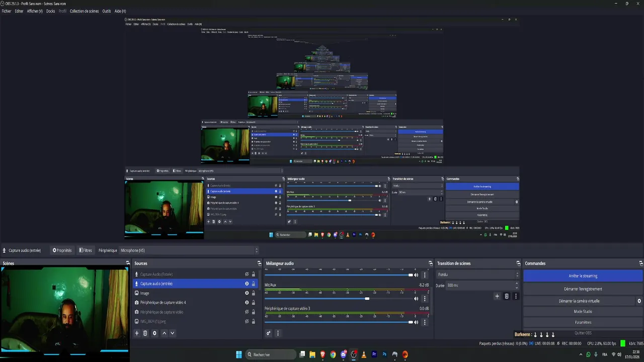644x362 pixels.
Task: Mute the Mic/Aux audio channel
Action: coord(416,299)
